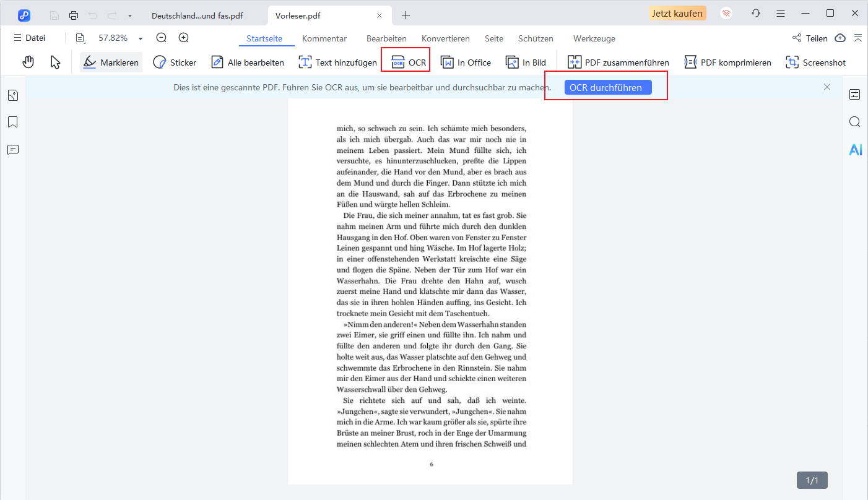The height and width of the screenshot is (500, 868).
Task: Expand the zoom percentage dropdown
Action: 141,38
